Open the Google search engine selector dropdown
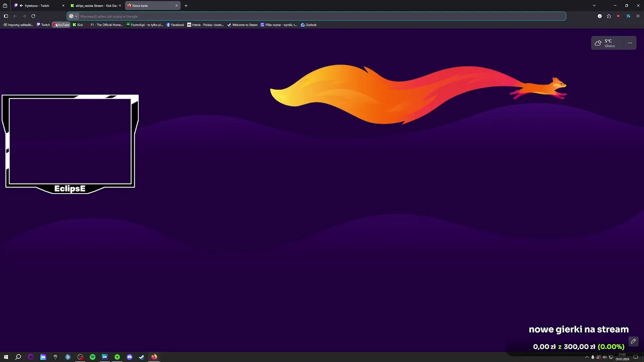 [73, 16]
